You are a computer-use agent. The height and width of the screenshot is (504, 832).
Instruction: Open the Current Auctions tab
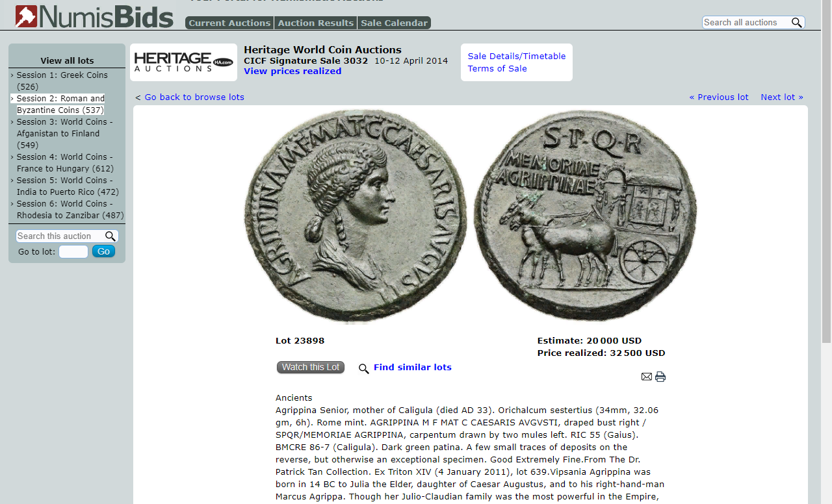pyautogui.click(x=229, y=23)
